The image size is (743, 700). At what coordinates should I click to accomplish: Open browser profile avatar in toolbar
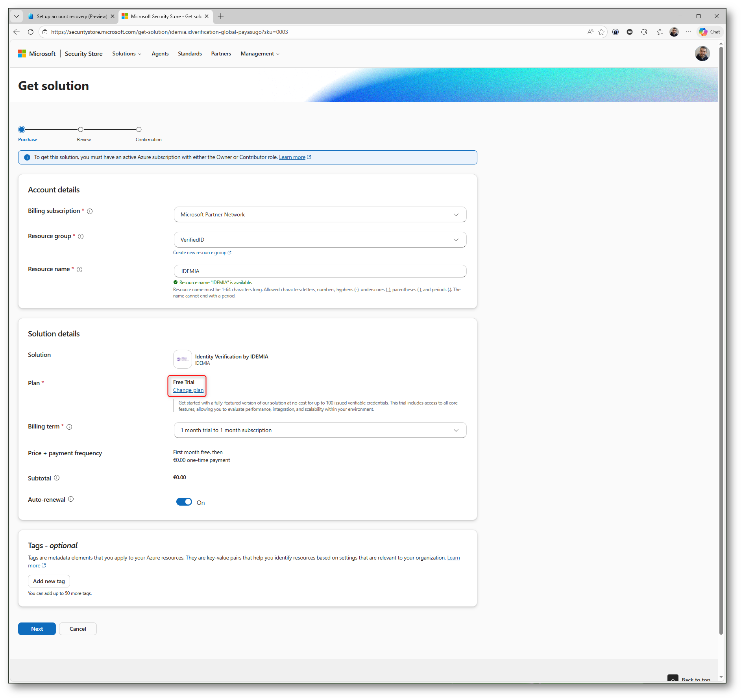(x=674, y=32)
